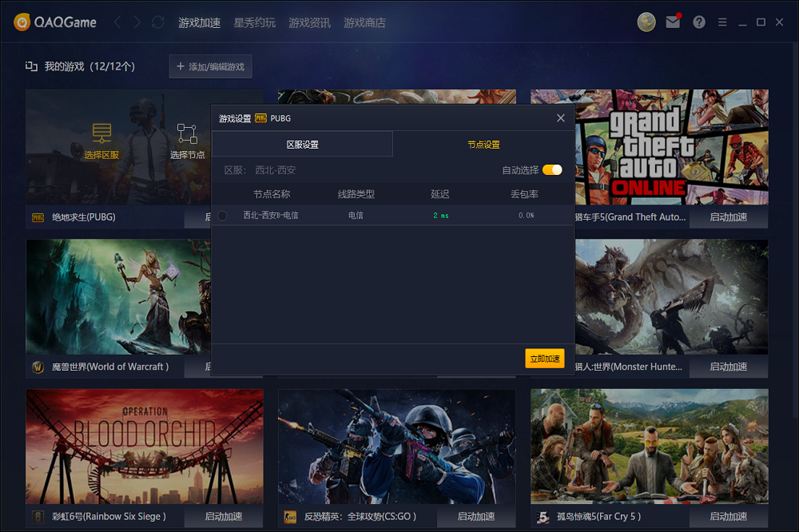Image resolution: width=799 pixels, height=532 pixels.
Task: Toggle the 自动选择 auto select switch
Action: (552, 169)
